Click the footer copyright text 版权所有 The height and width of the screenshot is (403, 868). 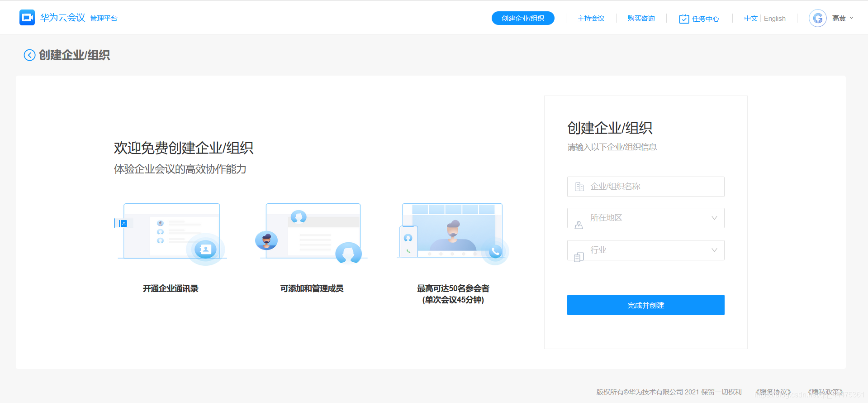click(669, 392)
